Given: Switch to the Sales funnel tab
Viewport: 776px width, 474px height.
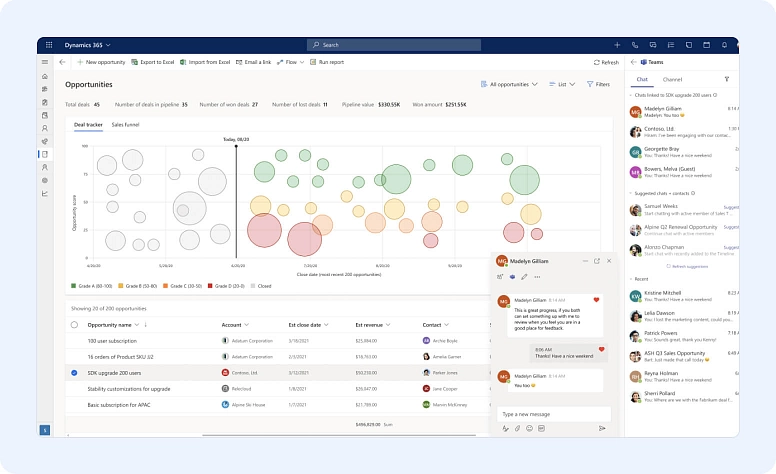Looking at the screenshot, I should coord(125,125).
